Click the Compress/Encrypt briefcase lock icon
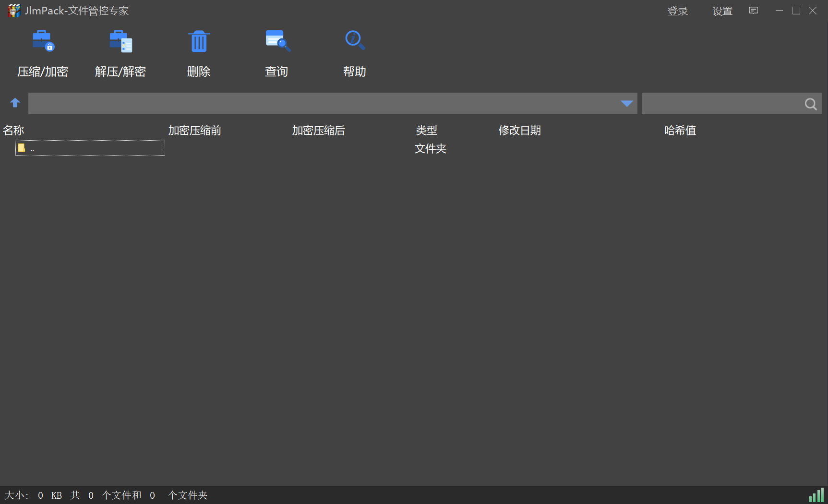This screenshot has height=504, width=828. [43, 41]
